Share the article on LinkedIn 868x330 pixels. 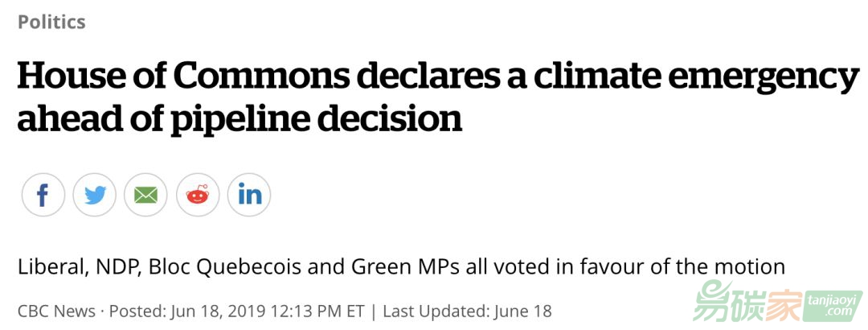[249, 196]
